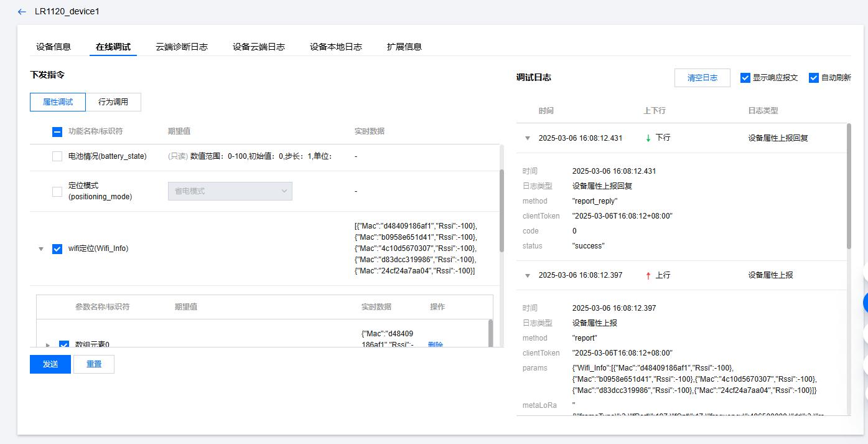This screenshot has width=868, height=444.
Task: Click the 上下行 column header
Action: pos(655,111)
